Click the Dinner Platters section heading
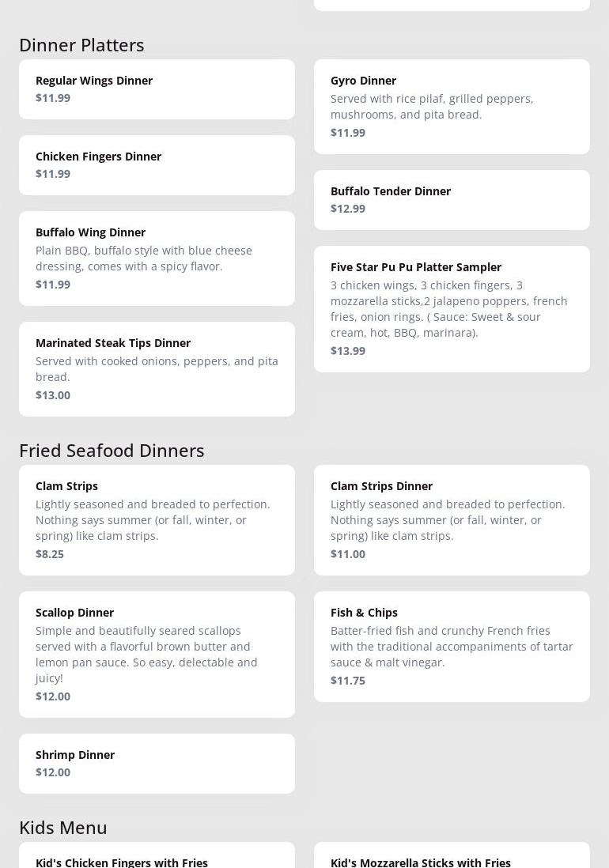The image size is (609, 868). click(x=81, y=45)
